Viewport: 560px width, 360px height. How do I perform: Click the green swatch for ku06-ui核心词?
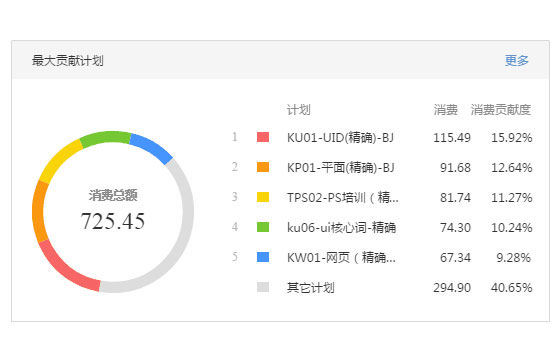(x=263, y=227)
